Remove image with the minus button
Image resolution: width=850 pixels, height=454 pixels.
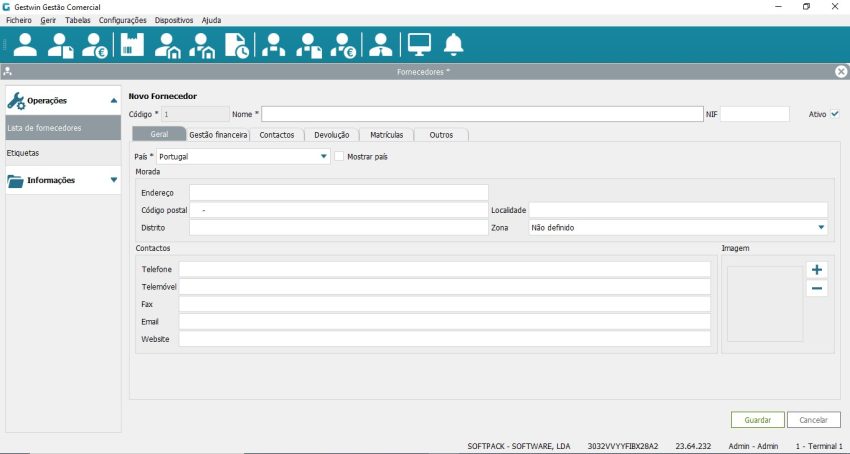[x=817, y=289]
